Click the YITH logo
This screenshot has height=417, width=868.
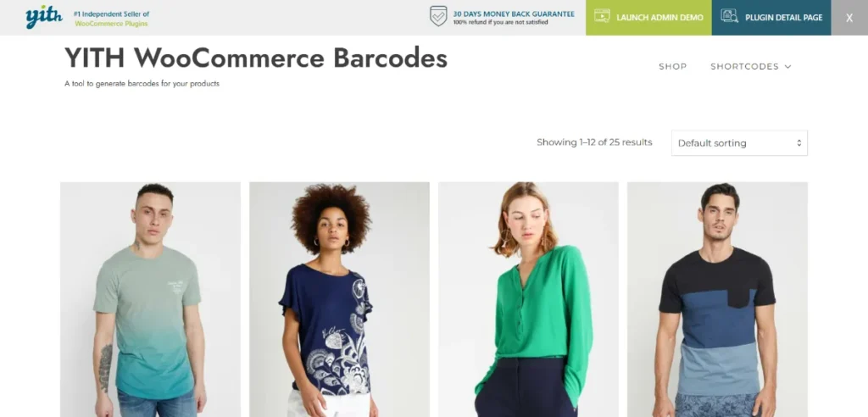[44, 17]
